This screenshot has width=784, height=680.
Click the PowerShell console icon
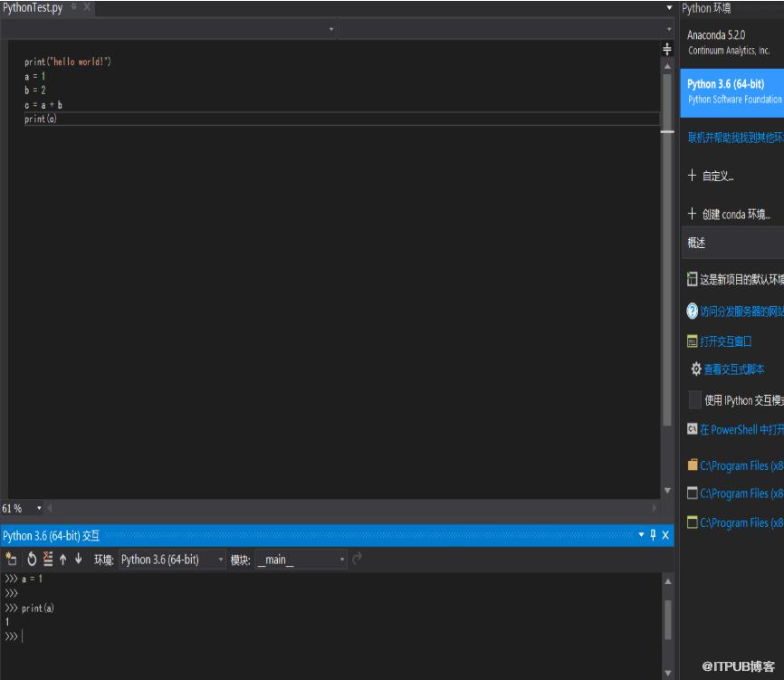tap(692, 429)
